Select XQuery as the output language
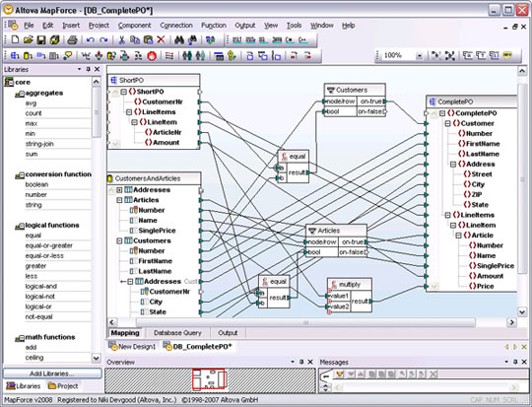 pyautogui.click(x=263, y=40)
